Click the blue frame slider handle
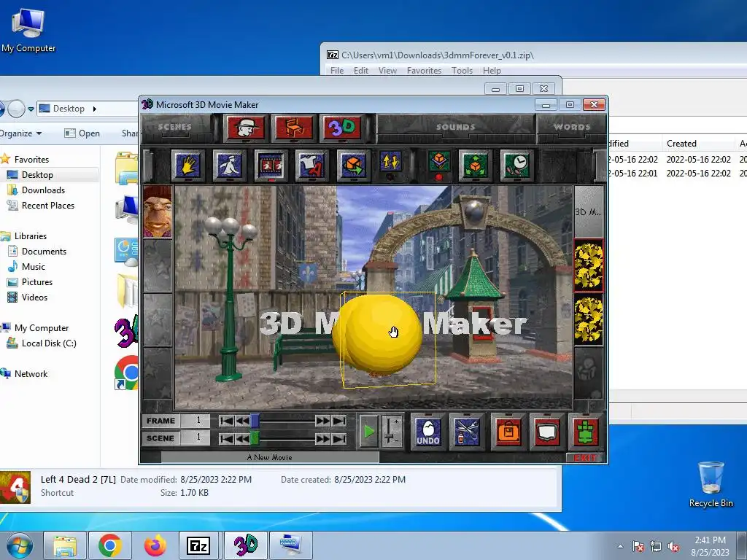The height and width of the screenshot is (560, 747). click(255, 421)
